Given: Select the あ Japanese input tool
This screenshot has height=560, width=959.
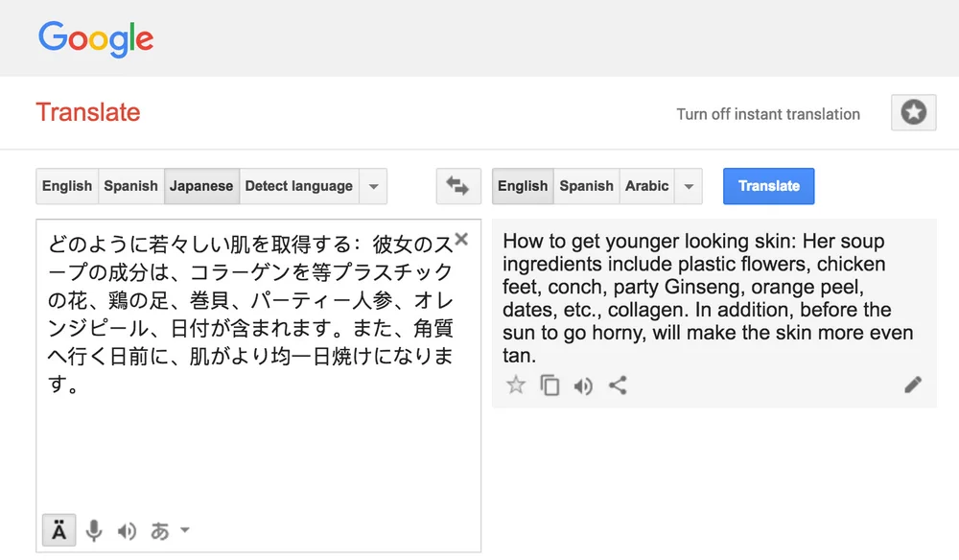Looking at the screenshot, I should click(x=159, y=530).
